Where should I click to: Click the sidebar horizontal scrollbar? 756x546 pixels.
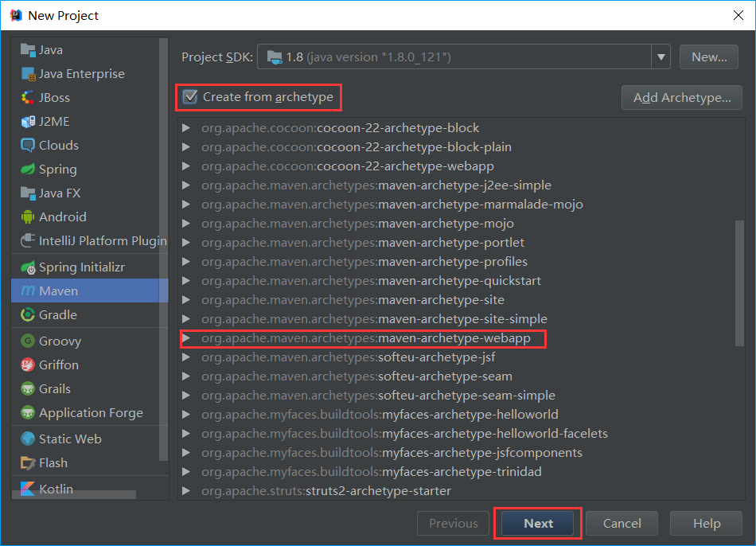click(74, 495)
